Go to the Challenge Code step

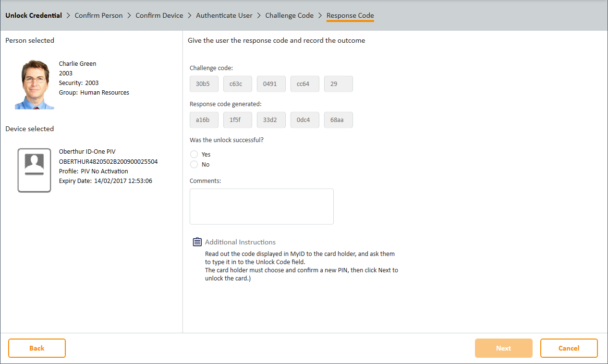tap(289, 15)
